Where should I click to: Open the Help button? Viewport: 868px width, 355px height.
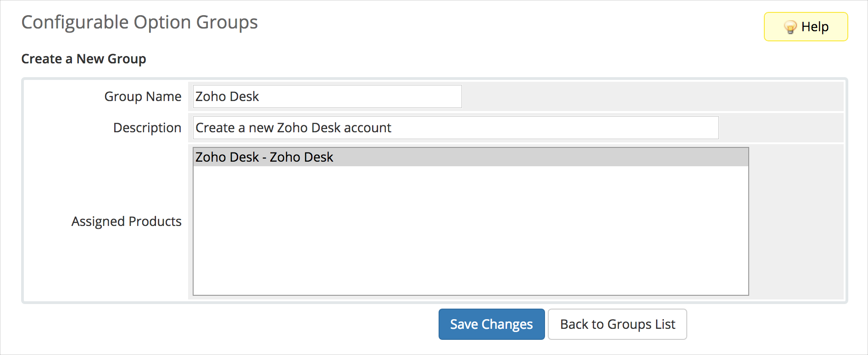click(806, 27)
